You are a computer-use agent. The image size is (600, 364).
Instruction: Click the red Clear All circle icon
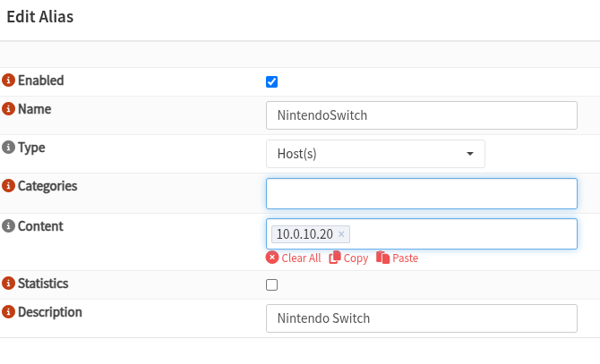pyautogui.click(x=272, y=258)
